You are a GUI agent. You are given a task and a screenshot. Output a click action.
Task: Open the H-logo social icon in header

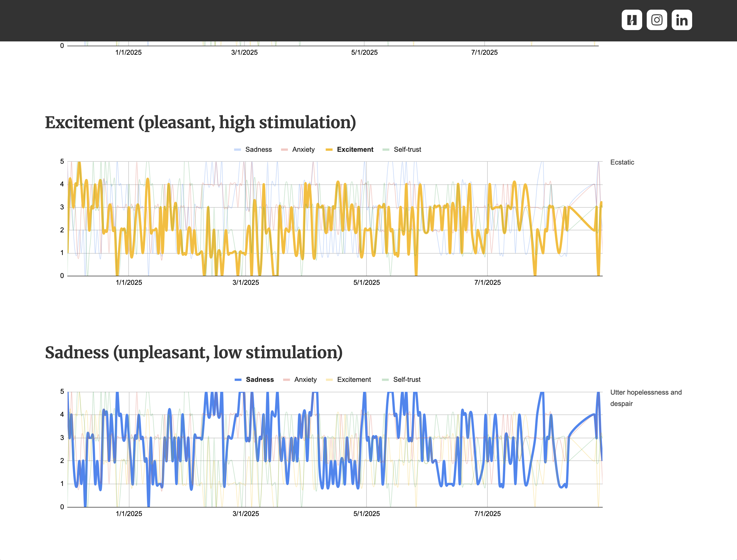[x=632, y=20]
